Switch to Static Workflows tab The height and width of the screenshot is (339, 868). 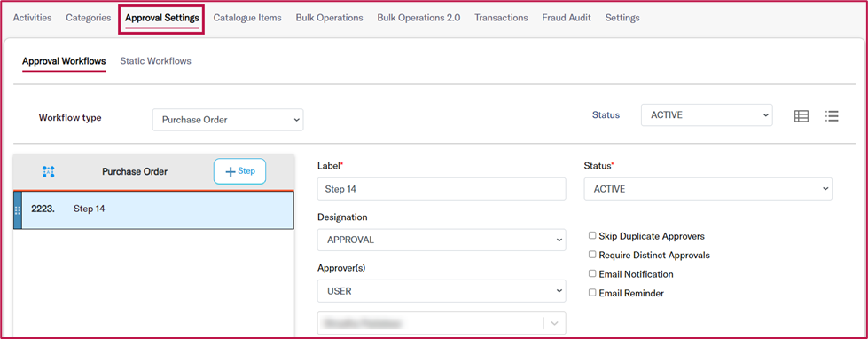click(155, 61)
